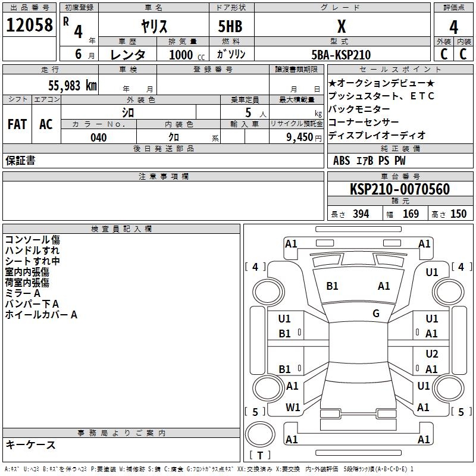Click the model code 5BA-KSP210
The image size is (476, 476).
(x=341, y=55)
